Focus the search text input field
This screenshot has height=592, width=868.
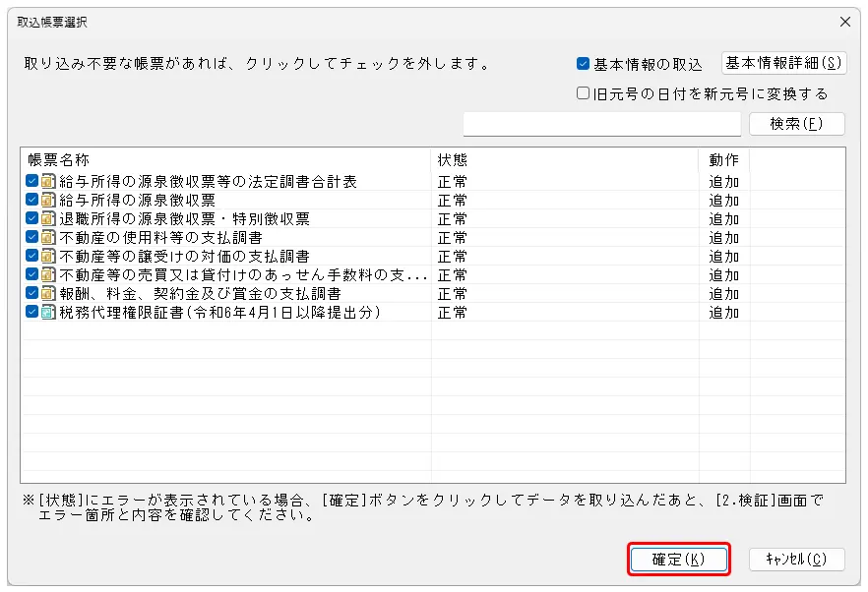pos(601,124)
